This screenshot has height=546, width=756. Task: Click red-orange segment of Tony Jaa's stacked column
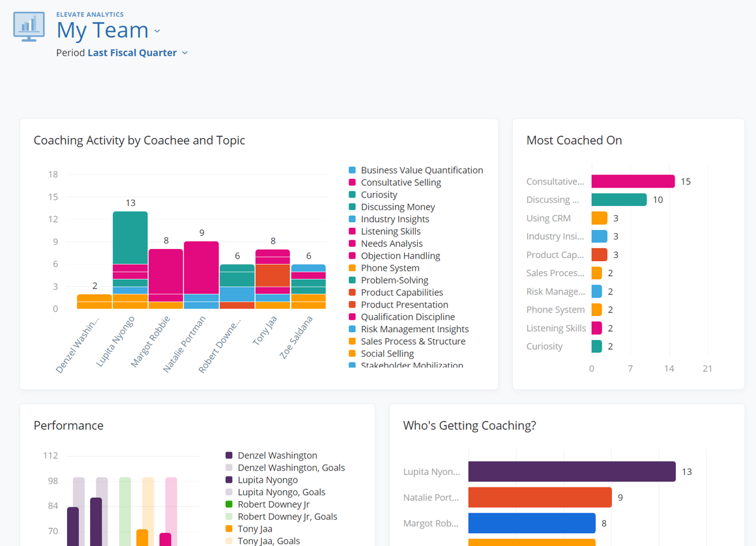pyautogui.click(x=273, y=275)
